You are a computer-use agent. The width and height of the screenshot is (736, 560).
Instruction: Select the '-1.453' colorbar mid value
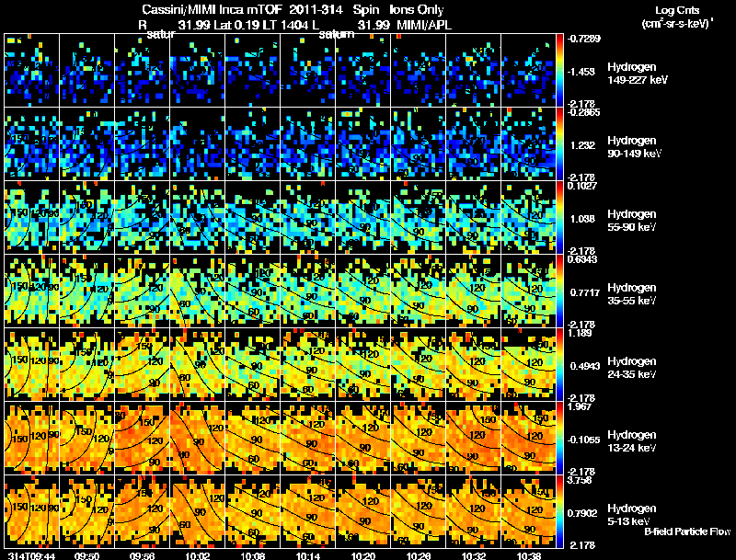(x=581, y=72)
